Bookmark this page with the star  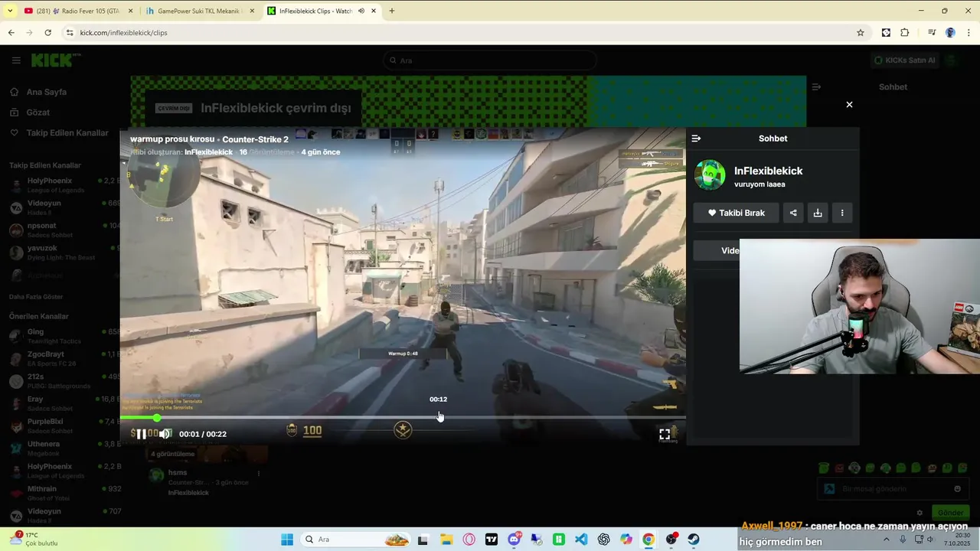[861, 33]
